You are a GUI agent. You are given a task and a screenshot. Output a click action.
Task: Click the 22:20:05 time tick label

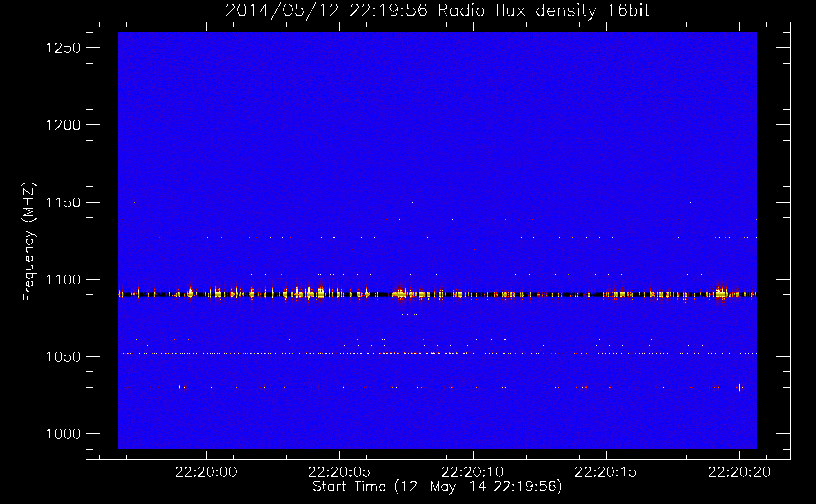339,472
